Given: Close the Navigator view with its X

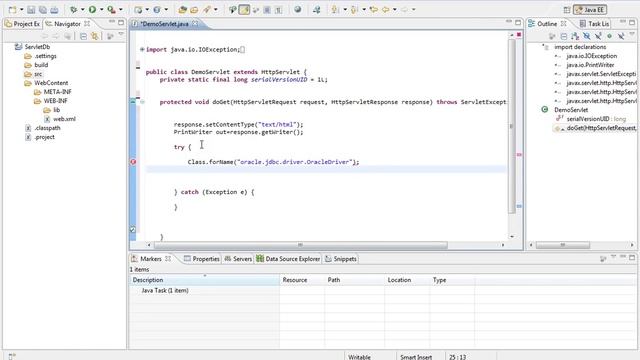Looking at the screenshot, I should [x=87, y=24].
